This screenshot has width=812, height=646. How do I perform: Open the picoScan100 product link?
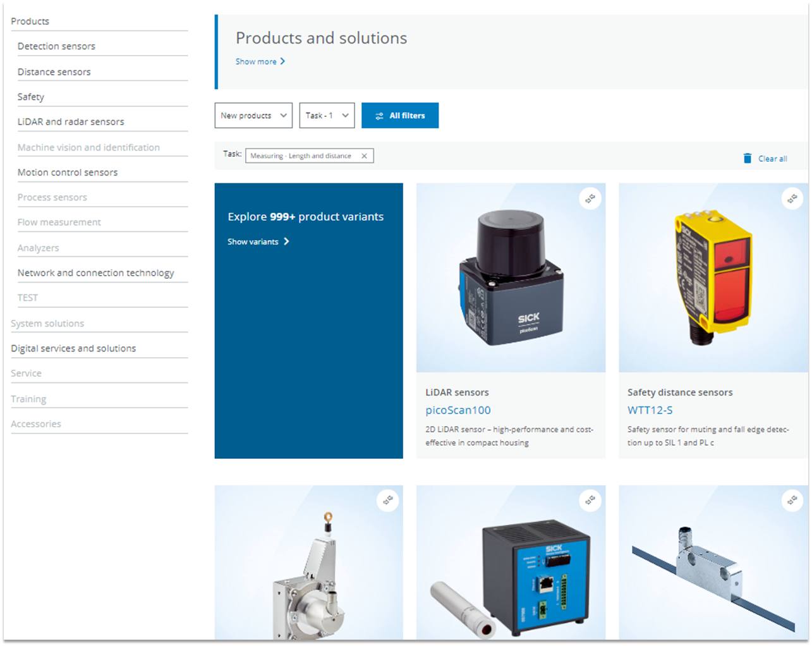coord(458,410)
